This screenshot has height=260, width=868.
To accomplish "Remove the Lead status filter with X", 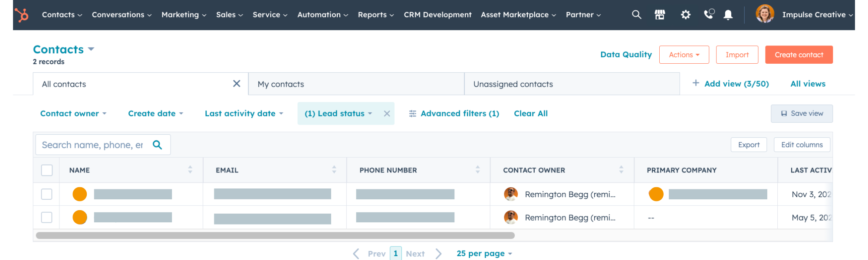I will (387, 114).
